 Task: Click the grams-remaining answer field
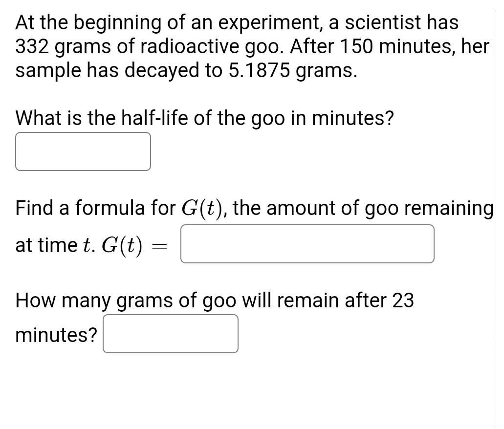tap(170, 333)
